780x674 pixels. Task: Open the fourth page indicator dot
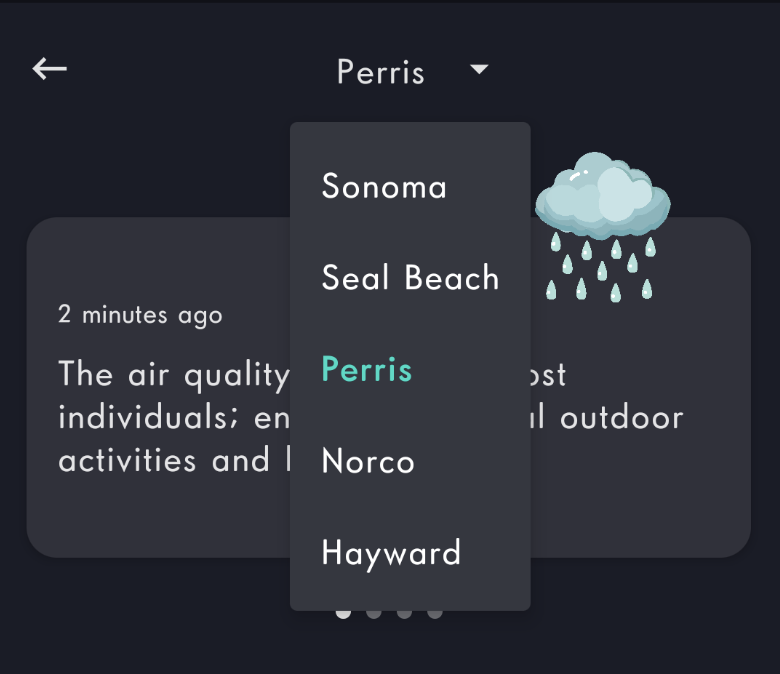(x=435, y=612)
